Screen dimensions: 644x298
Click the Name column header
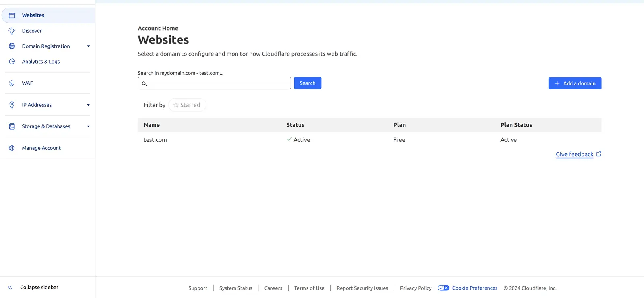coord(152,125)
